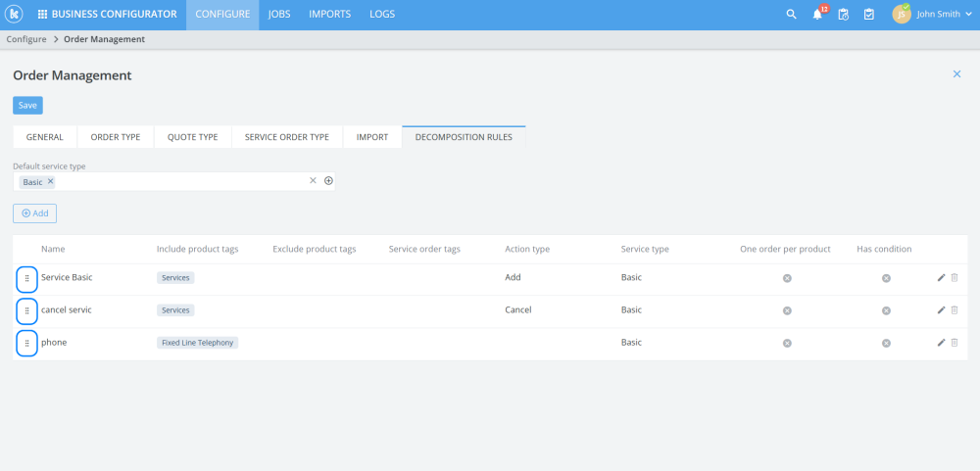Click the JS user avatar
Image resolution: width=980 pixels, height=471 pixels.
902,15
